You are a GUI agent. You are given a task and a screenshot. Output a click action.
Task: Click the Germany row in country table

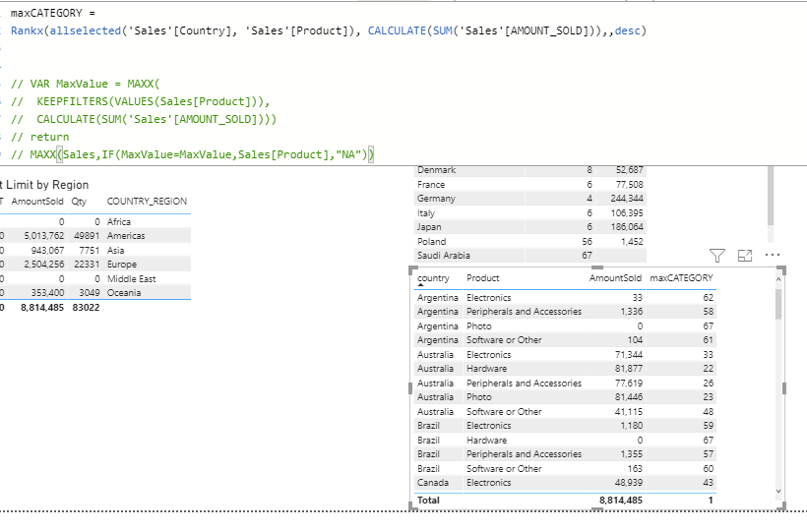[530, 199]
